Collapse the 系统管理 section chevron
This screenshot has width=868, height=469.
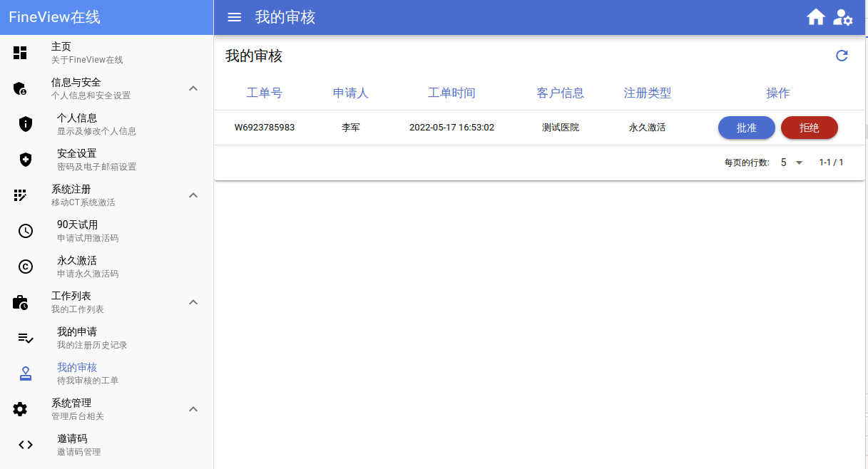193,409
